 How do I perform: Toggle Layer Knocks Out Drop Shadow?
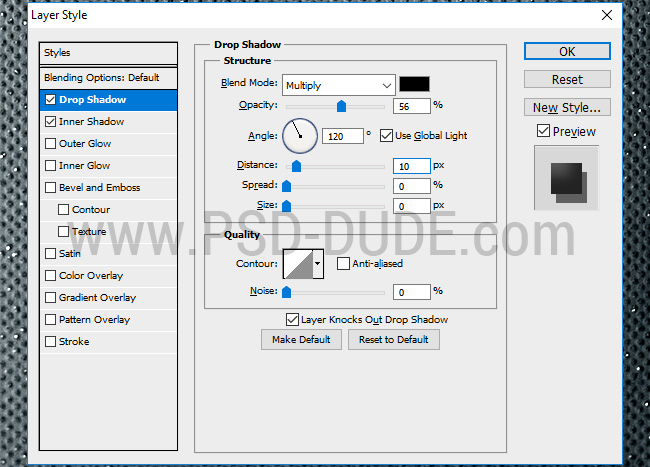pos(292,319)
